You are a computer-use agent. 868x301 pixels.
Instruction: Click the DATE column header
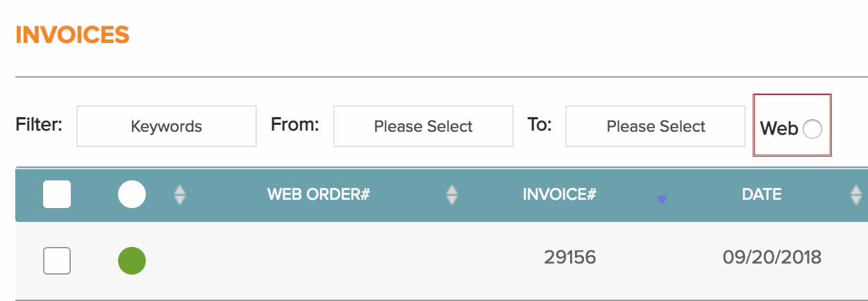pyautogui.click(x=762, y=194)
